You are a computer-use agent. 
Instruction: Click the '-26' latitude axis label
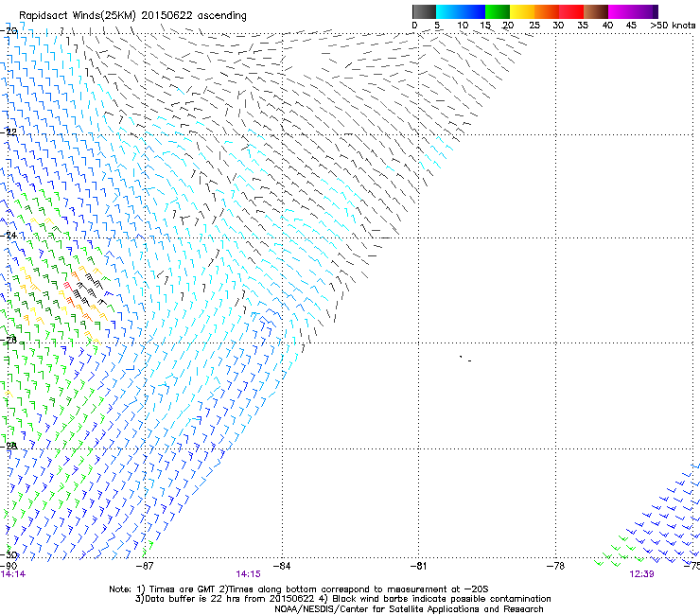tap(9, 341)
